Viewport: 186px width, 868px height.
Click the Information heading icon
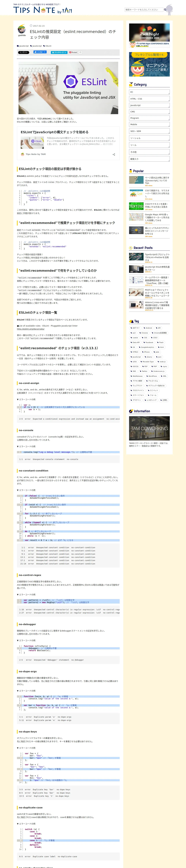(131, 411)
